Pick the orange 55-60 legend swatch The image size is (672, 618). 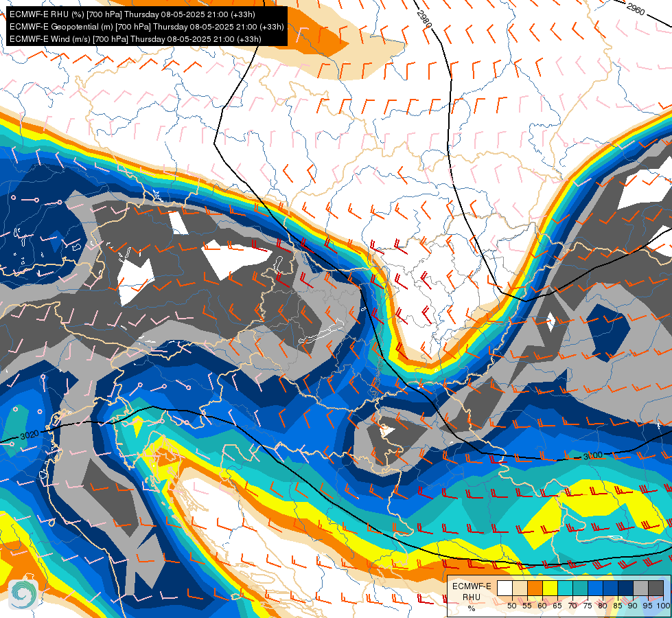[x=535, y=588]
